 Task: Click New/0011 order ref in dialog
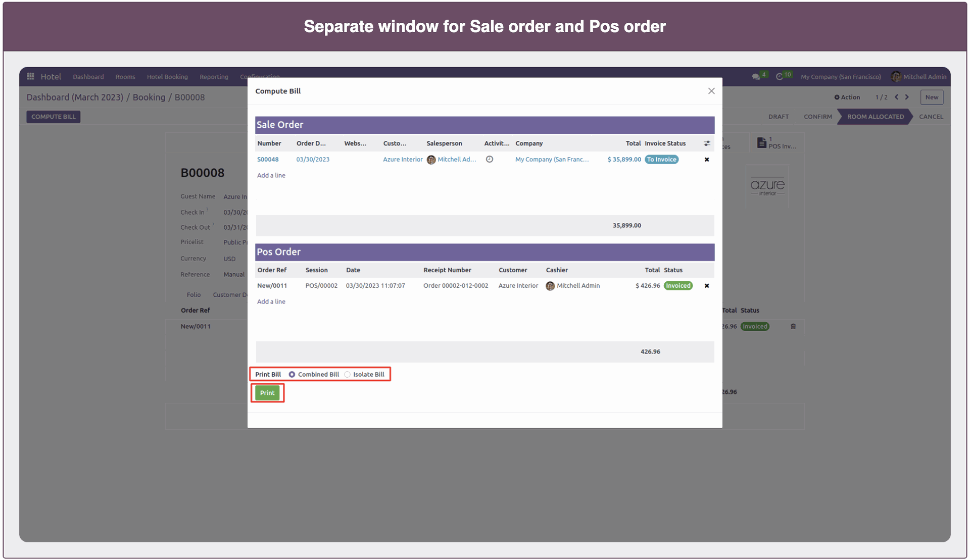[x=272, y=286]
